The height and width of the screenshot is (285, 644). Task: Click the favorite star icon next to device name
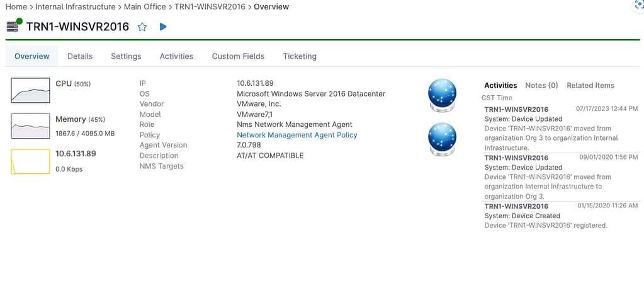pos(142,27)
